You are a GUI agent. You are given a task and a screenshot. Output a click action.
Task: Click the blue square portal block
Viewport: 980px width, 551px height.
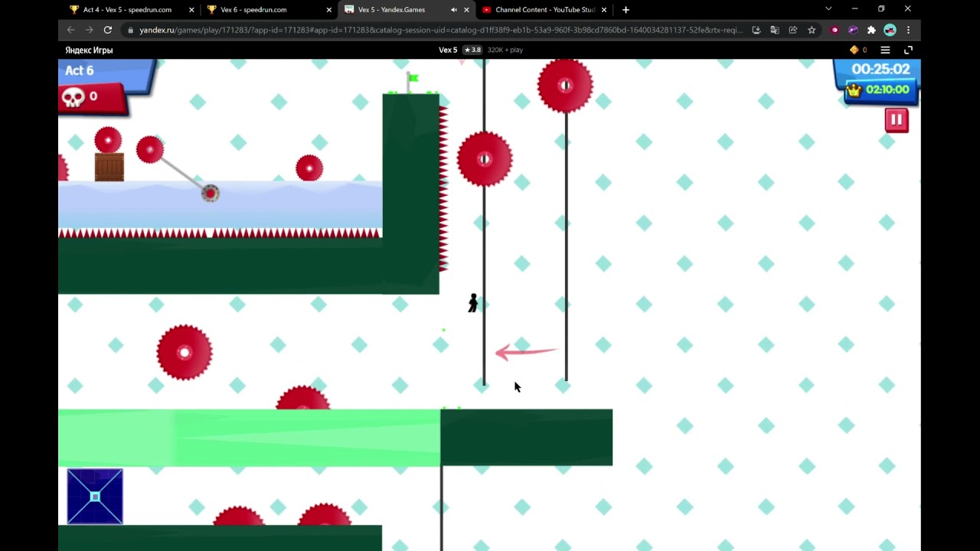click(95, 497)
